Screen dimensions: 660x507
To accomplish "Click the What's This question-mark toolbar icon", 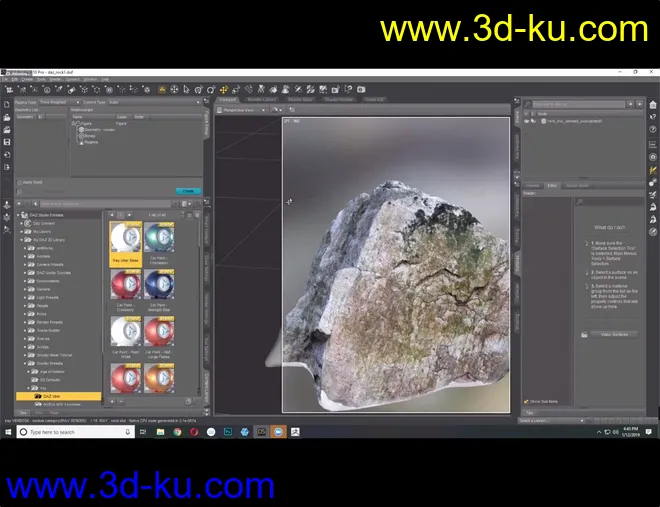I will point(349,89).
